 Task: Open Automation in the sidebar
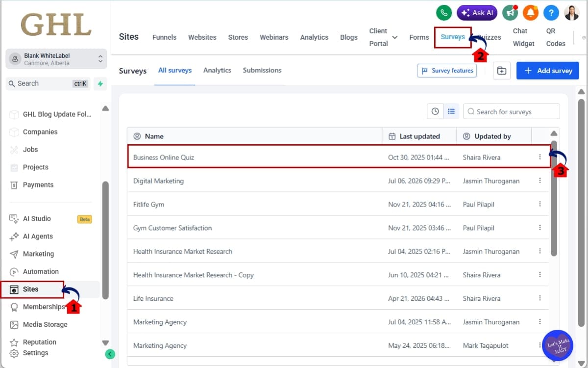pyautogui.click(x=41, y=271)
